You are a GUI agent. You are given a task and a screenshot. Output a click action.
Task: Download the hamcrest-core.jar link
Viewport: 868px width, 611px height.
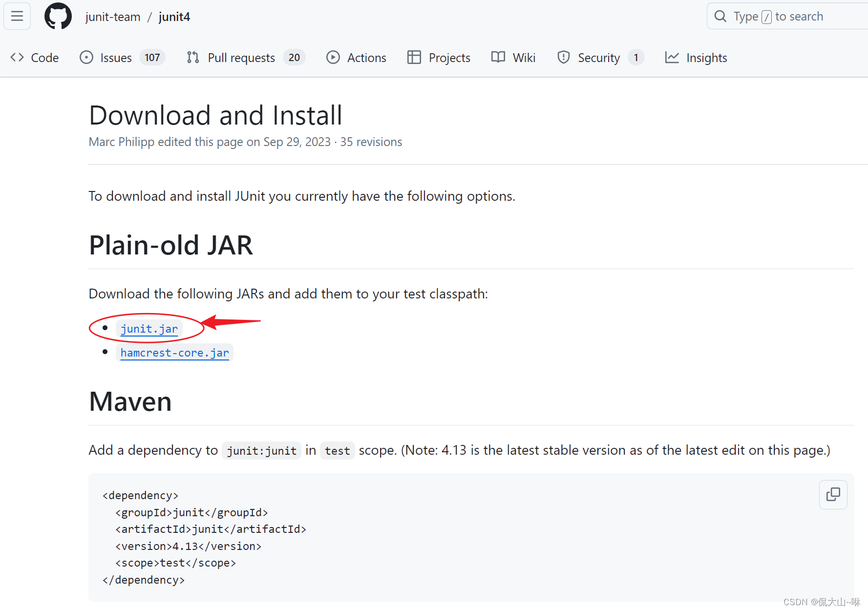(x=174, y=353)
